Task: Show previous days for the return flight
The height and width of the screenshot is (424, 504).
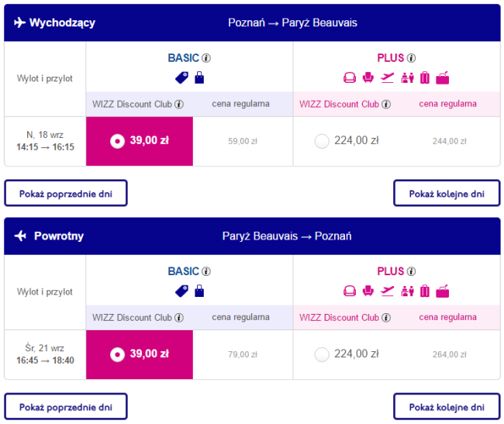Action: (x=66, y=406)
